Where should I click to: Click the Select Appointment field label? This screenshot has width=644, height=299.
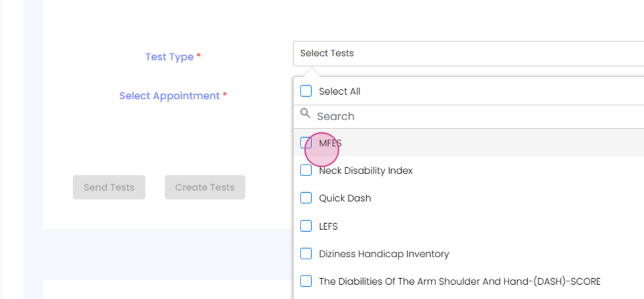[169, 96]
